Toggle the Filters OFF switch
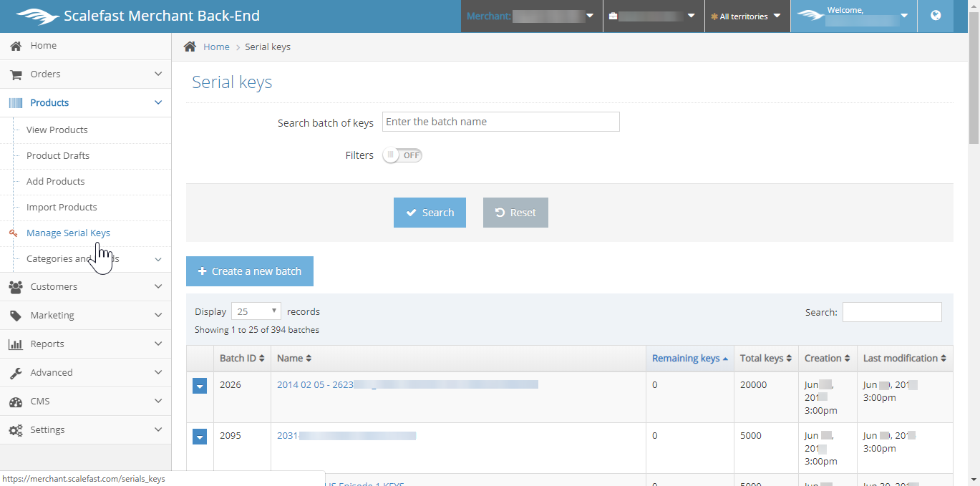 pos(402,155)
